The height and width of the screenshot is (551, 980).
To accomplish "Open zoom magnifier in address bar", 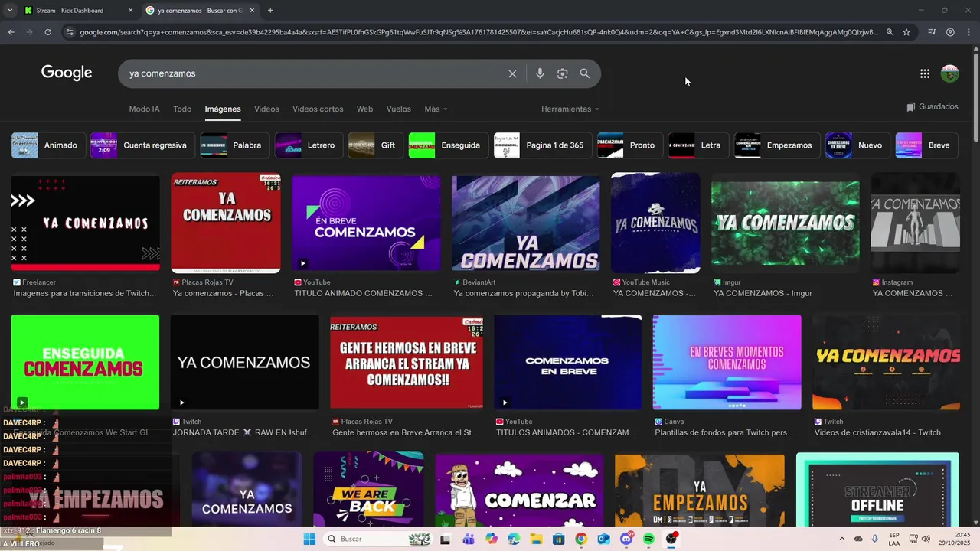I will 890,32.
